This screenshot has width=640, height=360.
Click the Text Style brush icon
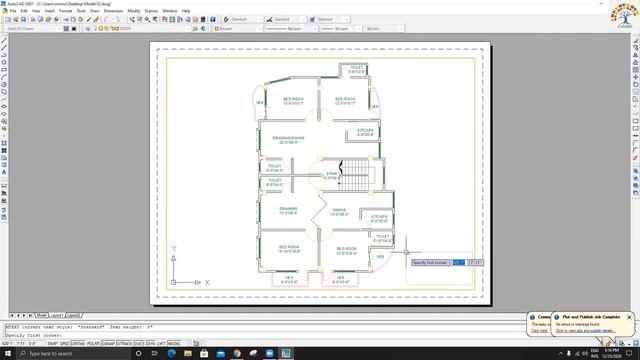[226, 20]
